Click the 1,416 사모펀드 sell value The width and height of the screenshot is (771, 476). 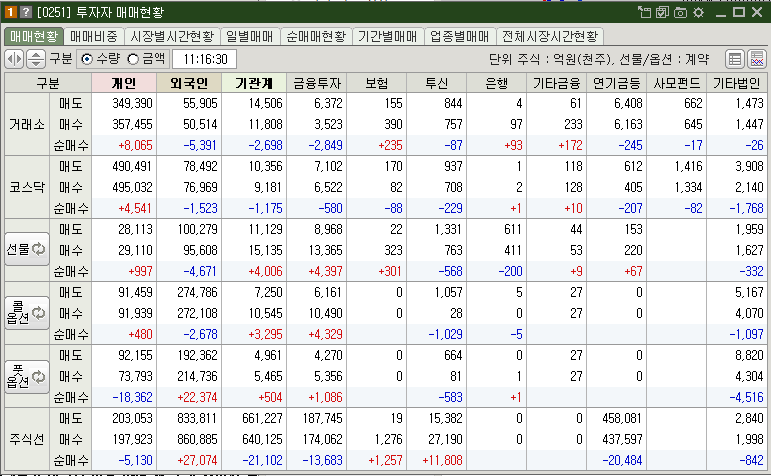688,166
